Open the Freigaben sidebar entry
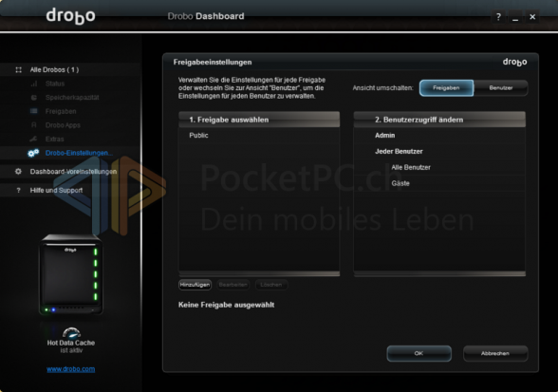 click(61, 111)
